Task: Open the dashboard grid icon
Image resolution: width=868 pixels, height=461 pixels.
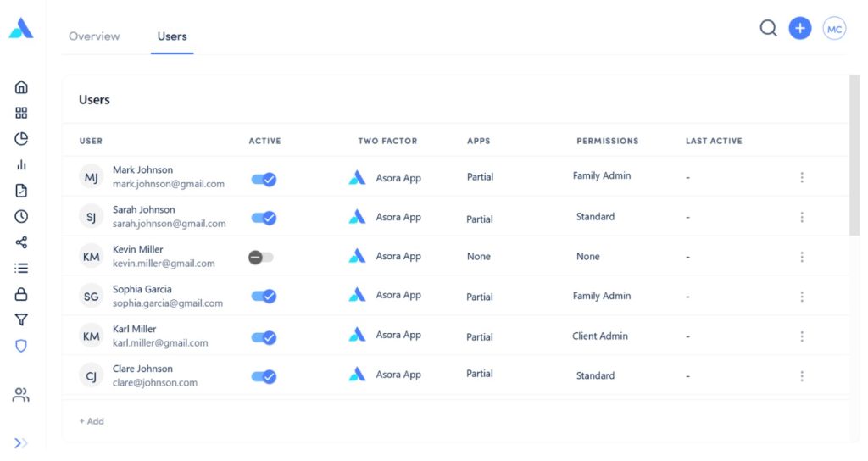Action: (21, 113)
